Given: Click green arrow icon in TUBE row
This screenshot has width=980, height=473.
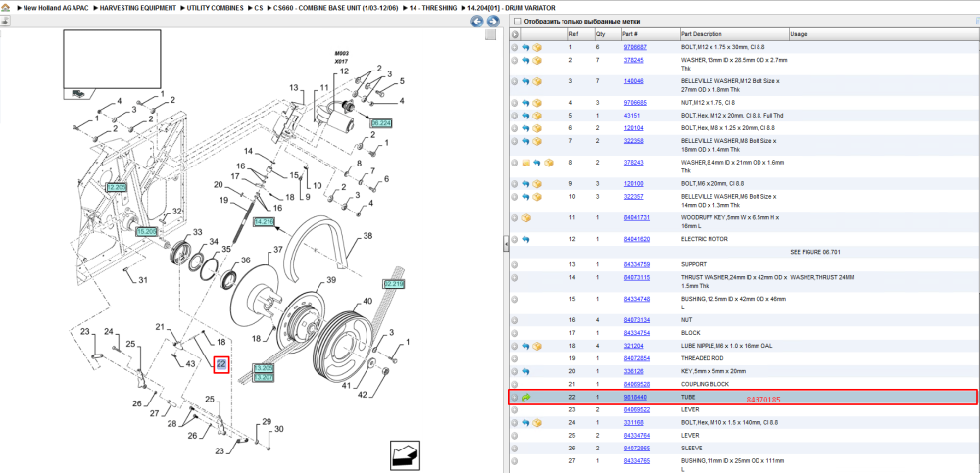Looking at the screenshot, I should [x=526, y=397].
